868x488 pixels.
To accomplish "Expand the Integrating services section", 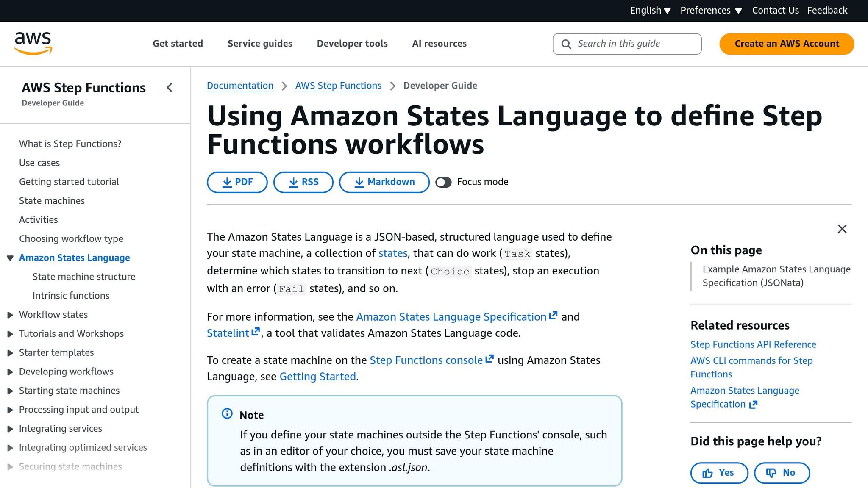I will (x=10, y=429).
